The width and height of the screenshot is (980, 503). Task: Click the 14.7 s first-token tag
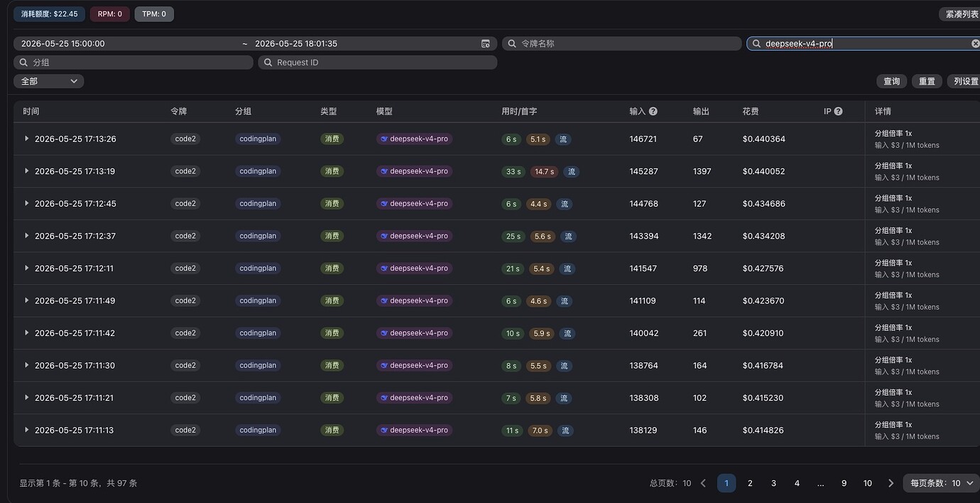[x=545, y=172]
